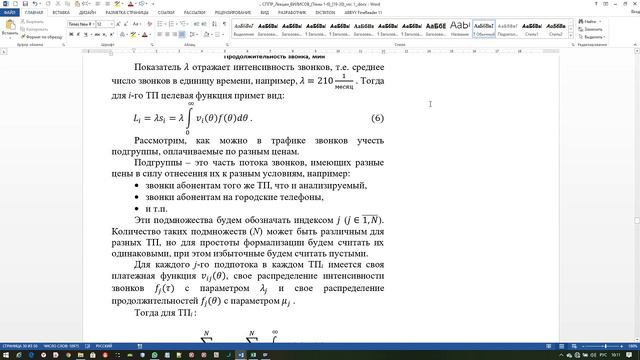
Task: Expand the styles gallery
Action: pyautogui.click(x=571, y=36)
